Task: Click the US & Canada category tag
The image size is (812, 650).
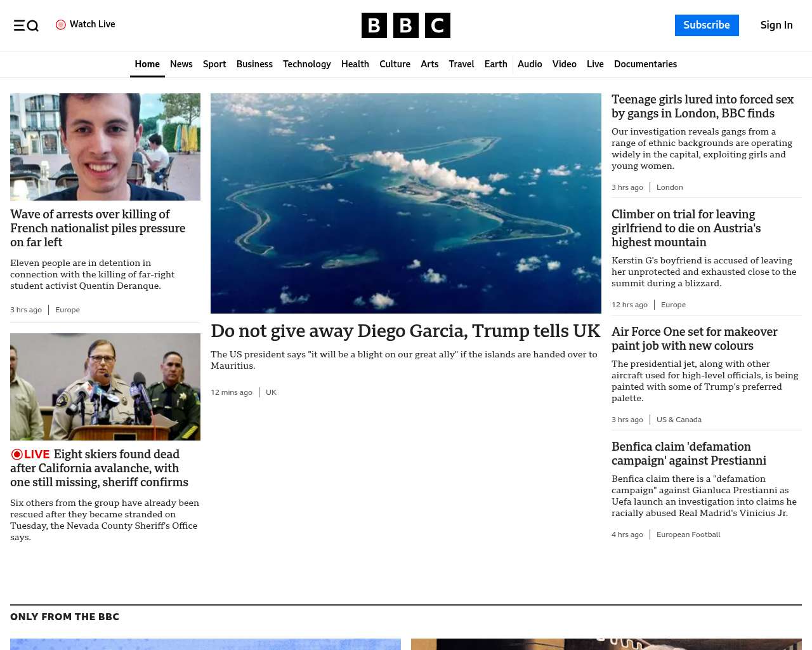Action: [x=679, y=420]
